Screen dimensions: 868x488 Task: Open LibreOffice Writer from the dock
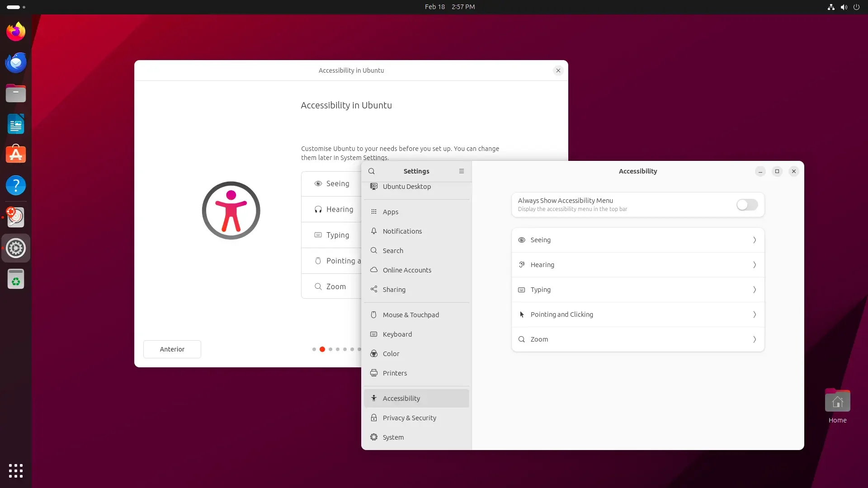tap(16, 124)
